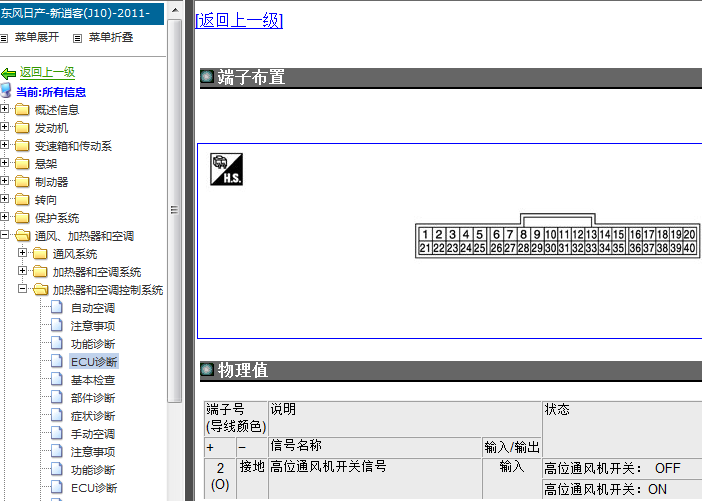Screen dimensions: 702x501
Task: Open the 症状诊断 tree item
Action: tap(93, 416)
